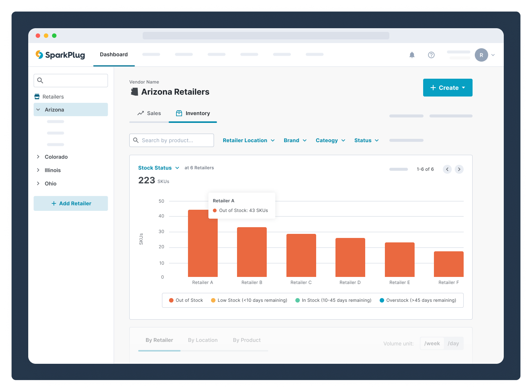
Task: Toggle Low Stock legend item
Action: 249,300
